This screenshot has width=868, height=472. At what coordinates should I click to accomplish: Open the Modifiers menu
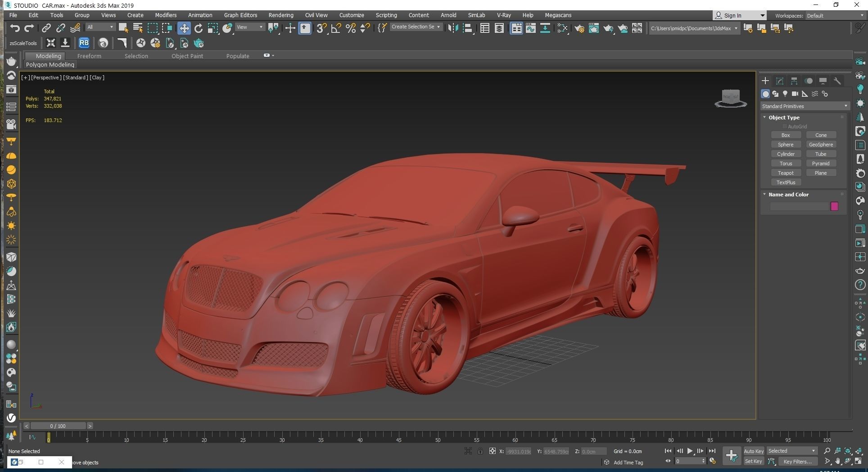(166, 15)
